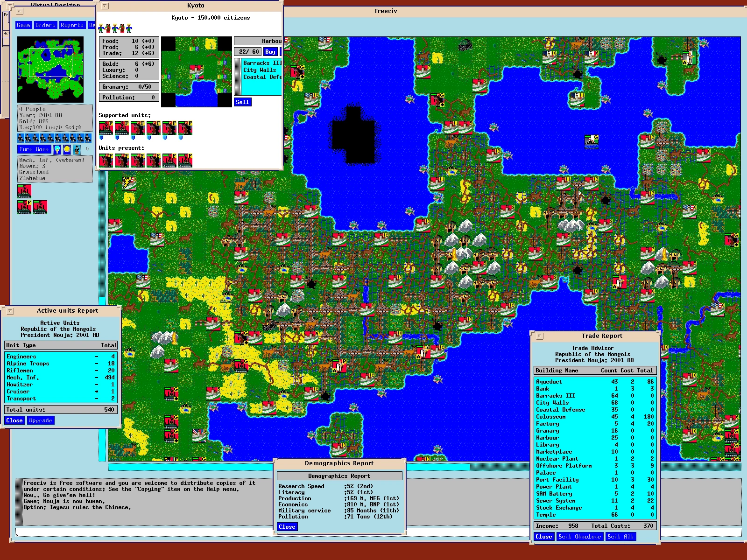Click the first tax rate citizen icon

[21, 138]
